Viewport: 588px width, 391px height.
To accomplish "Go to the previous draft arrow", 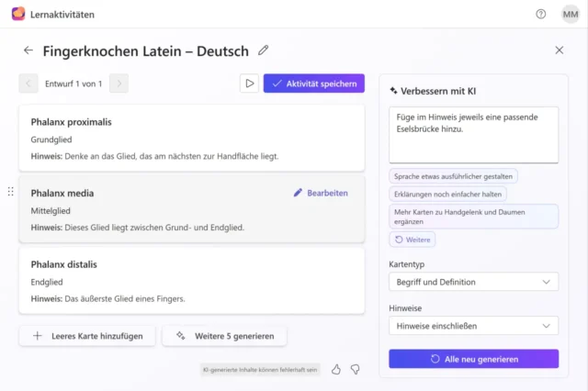I will [x=28, y=84].
